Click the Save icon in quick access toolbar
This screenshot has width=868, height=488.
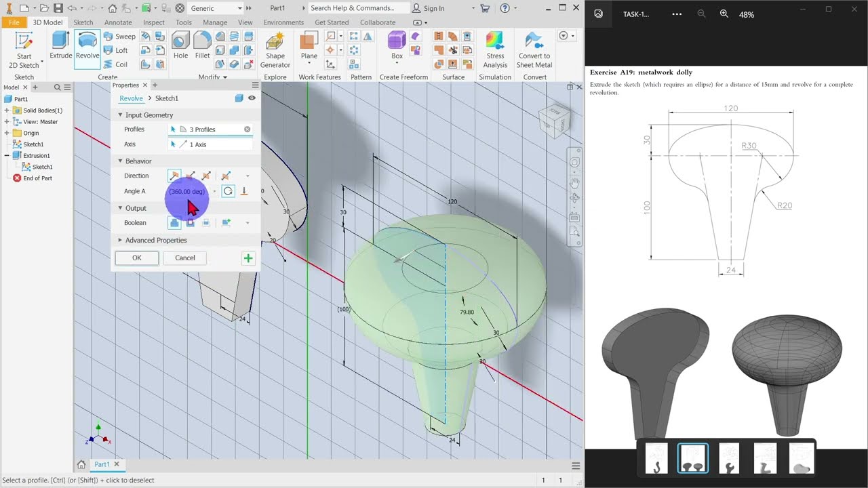pyautogui.click(x=58, y=8)
